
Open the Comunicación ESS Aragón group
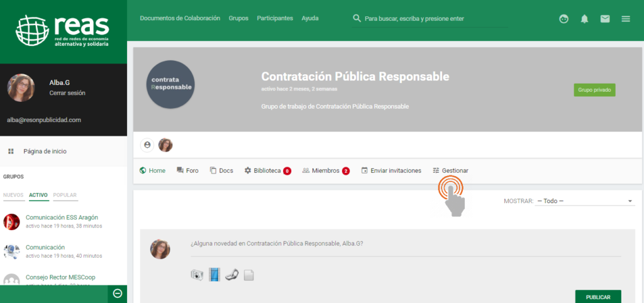62,218
